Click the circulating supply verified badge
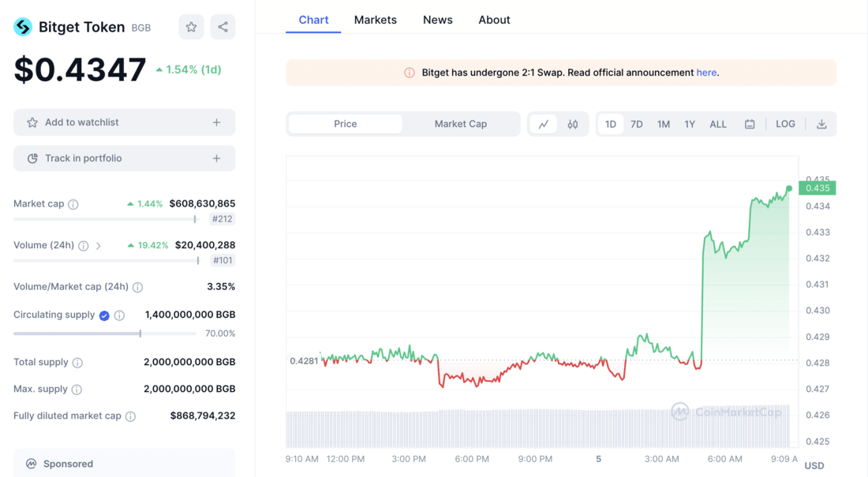The image size is (868, 477). click(x=104, y=315)
